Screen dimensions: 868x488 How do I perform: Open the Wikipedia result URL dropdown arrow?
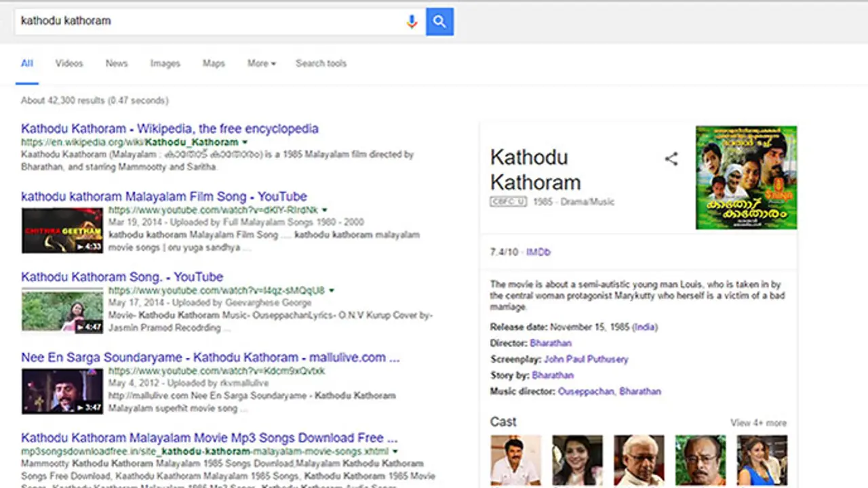[x=245, y=142]
